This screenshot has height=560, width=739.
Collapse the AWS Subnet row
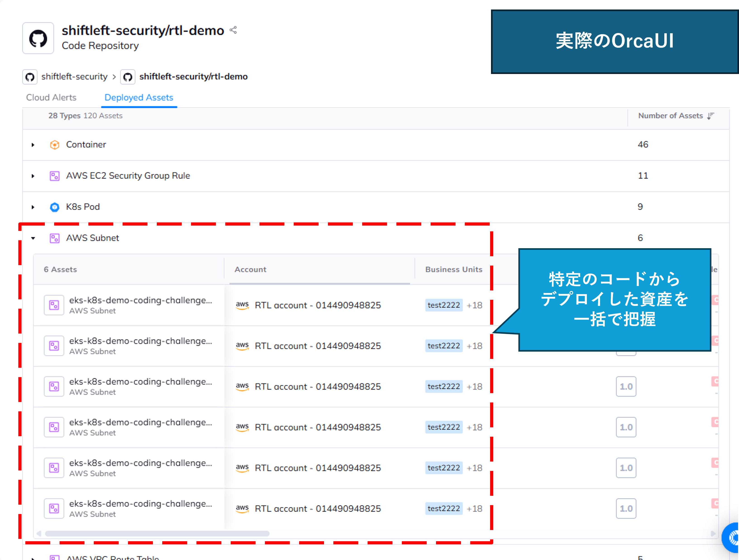click(x=33, y=238)
